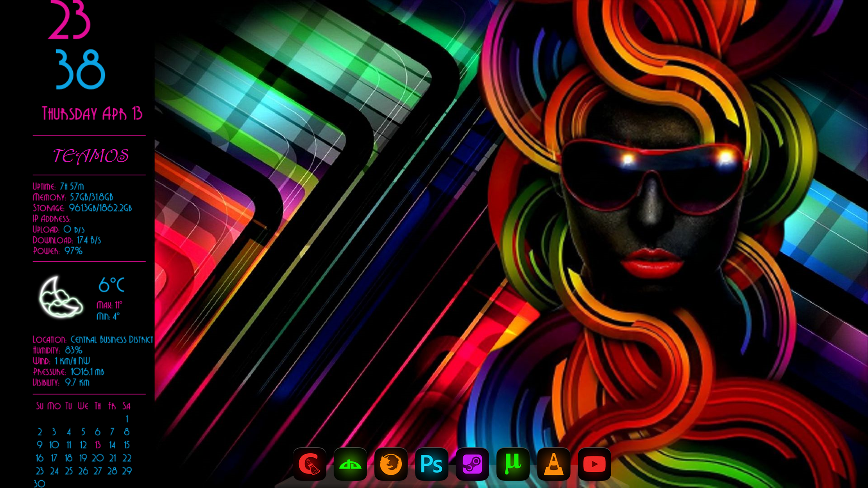This screenshot has height=488, width=868.
Task: Click the Wind 1 km/h NW line
Action: coord(61,361)
